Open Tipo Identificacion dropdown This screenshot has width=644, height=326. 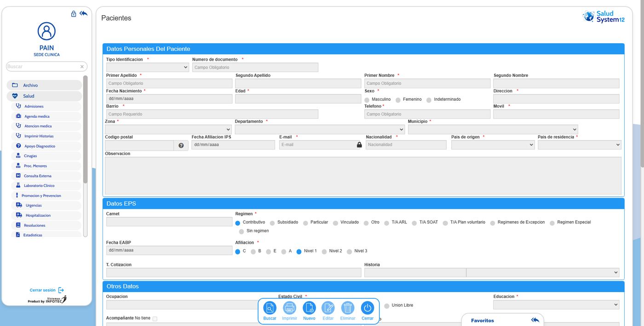pos(147,68)
